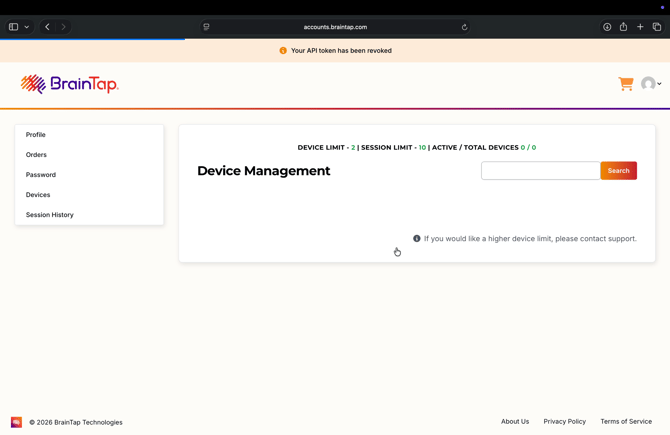
Task: Open Devices in the sidebar menu
Action: click(x=38, y=195)
